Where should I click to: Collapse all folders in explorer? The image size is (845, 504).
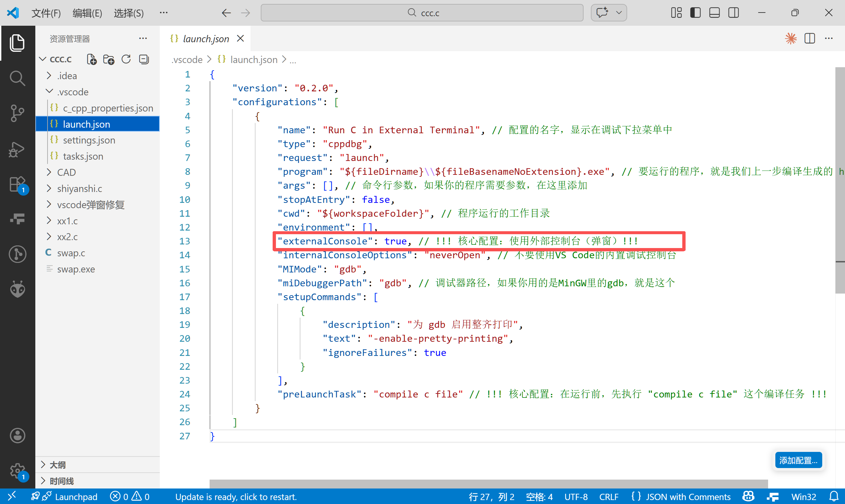[x=144, y=59]
